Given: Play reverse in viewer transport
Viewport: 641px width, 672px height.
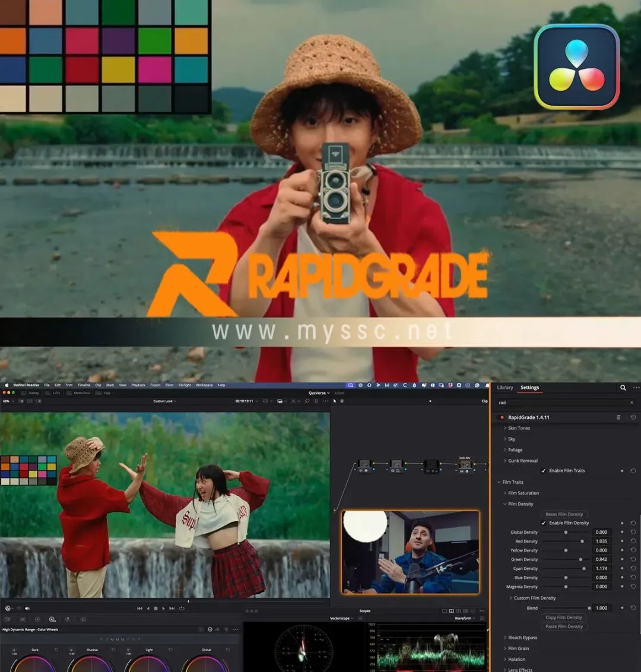Looking at the screenshot, I should [148, 608].
